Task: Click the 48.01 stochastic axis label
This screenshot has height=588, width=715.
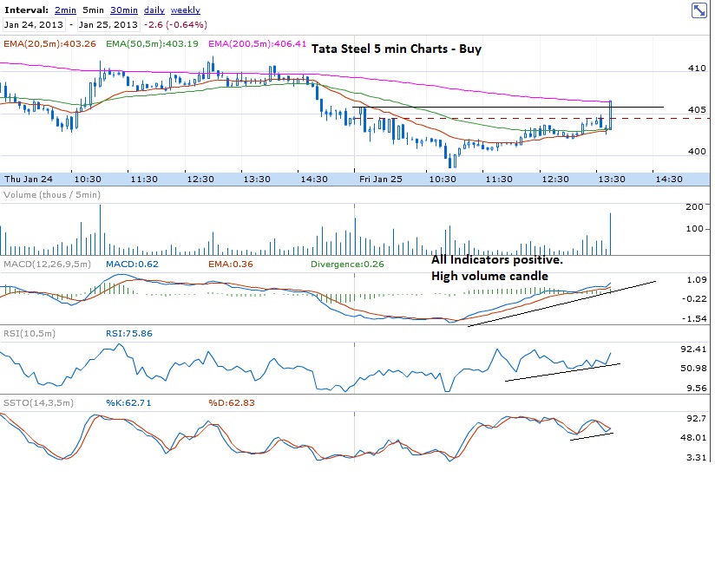Action: (x=693, y=437)
